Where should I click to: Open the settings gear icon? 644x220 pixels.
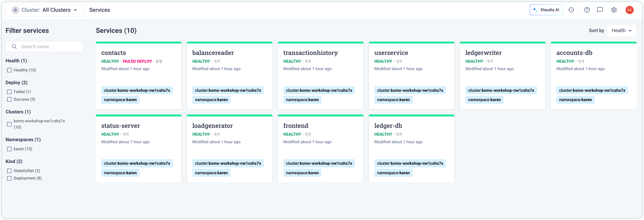click(614, 10)
